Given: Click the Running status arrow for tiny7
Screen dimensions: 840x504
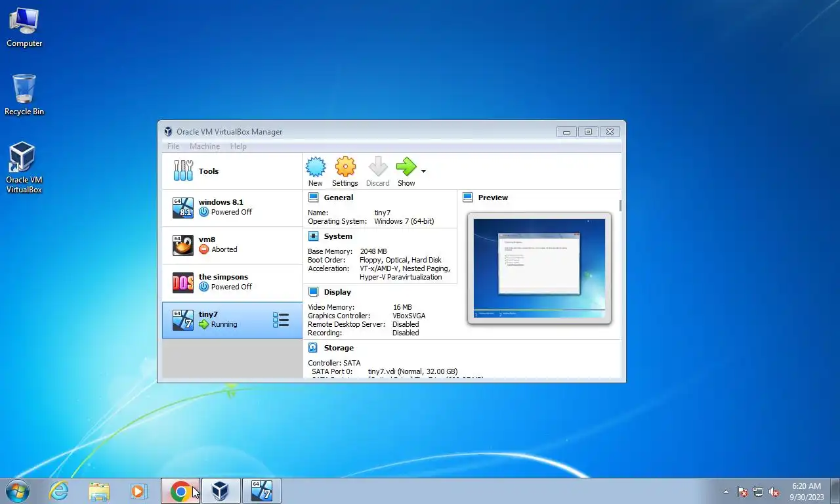Looking at the screenshot, I should pos(203,324).
